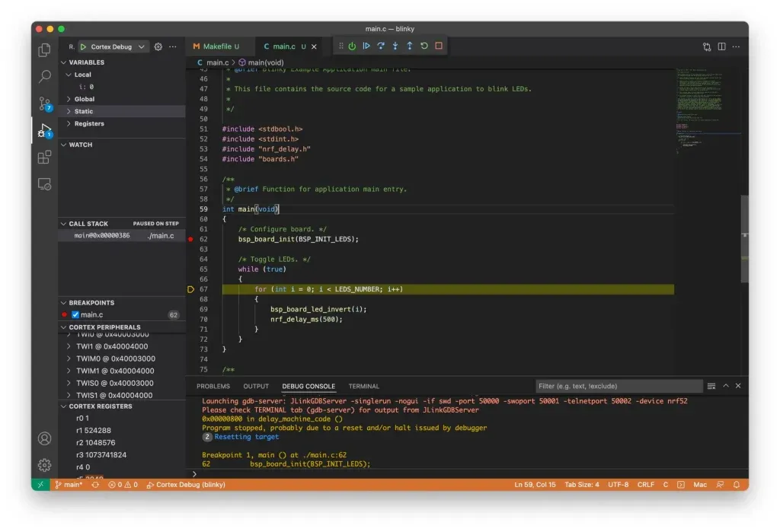The image size is (780, 532).
Task: Split the editor to the right
Action: 721,46
